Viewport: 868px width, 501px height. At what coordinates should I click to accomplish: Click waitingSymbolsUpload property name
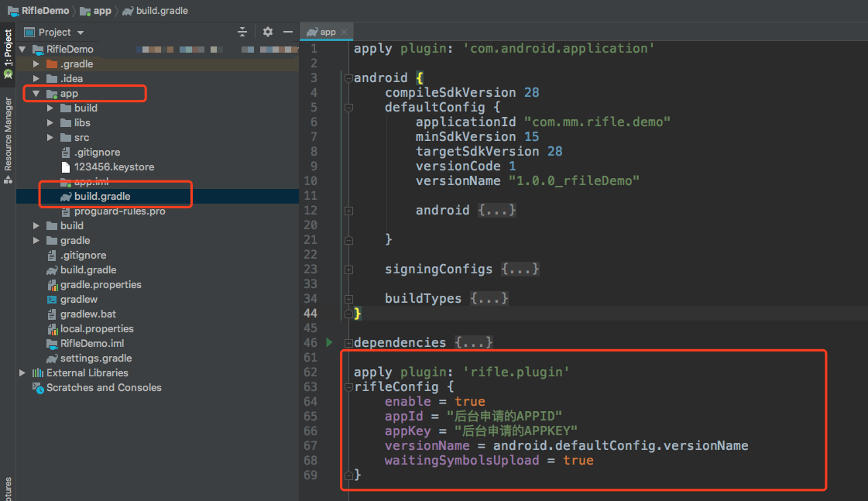pyautogui.click(x=461, y=461)
